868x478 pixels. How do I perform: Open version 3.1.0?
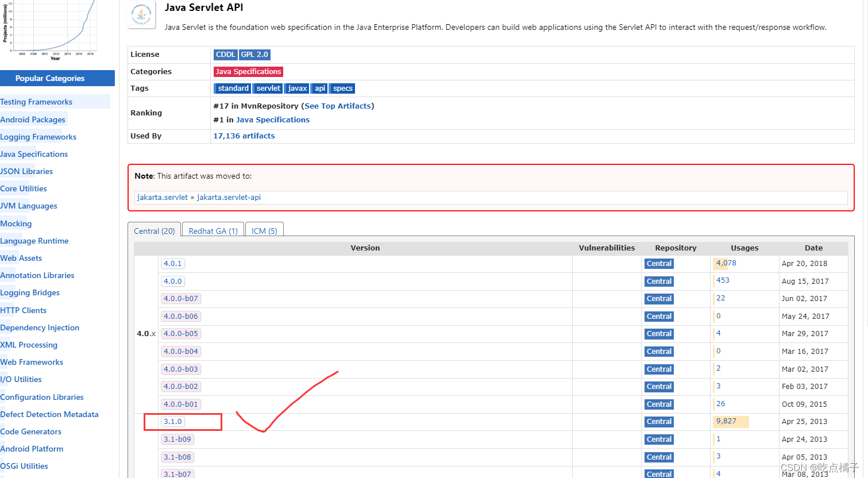pyautogui.click(x=173, y=422)
